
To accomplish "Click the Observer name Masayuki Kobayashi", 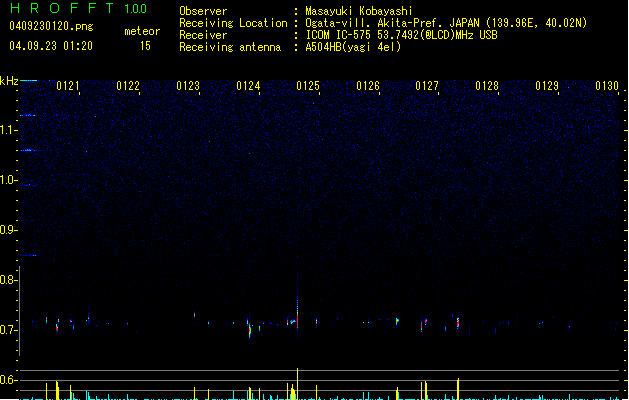I will pos(359,11).
